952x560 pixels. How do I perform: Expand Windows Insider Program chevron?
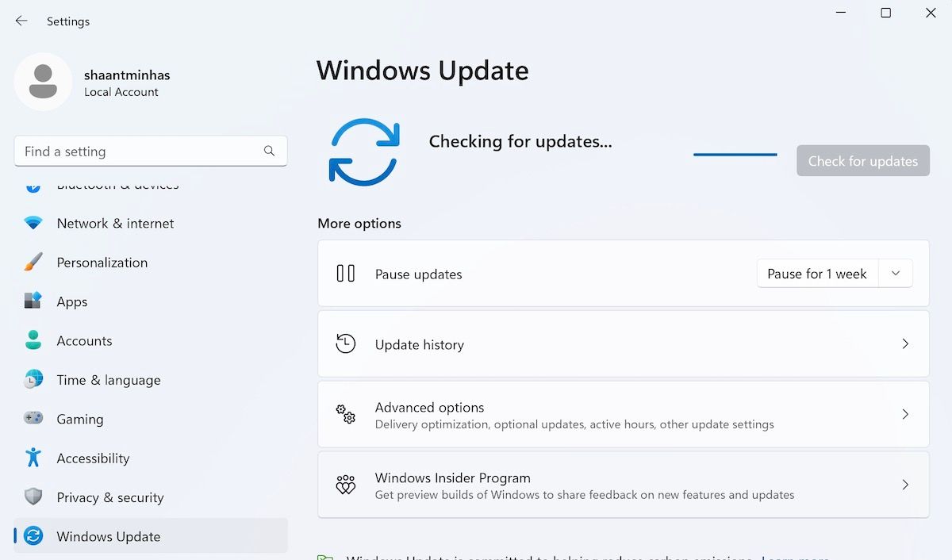[905, 485]
